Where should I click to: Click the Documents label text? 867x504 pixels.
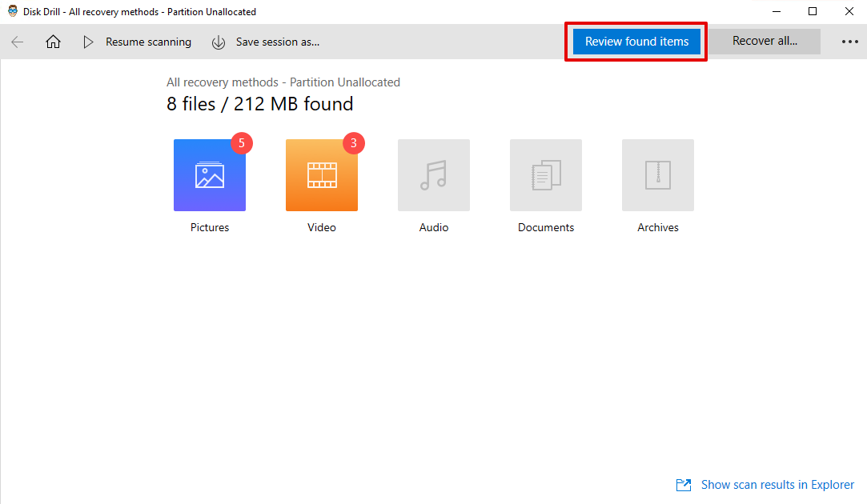point(546,227)
